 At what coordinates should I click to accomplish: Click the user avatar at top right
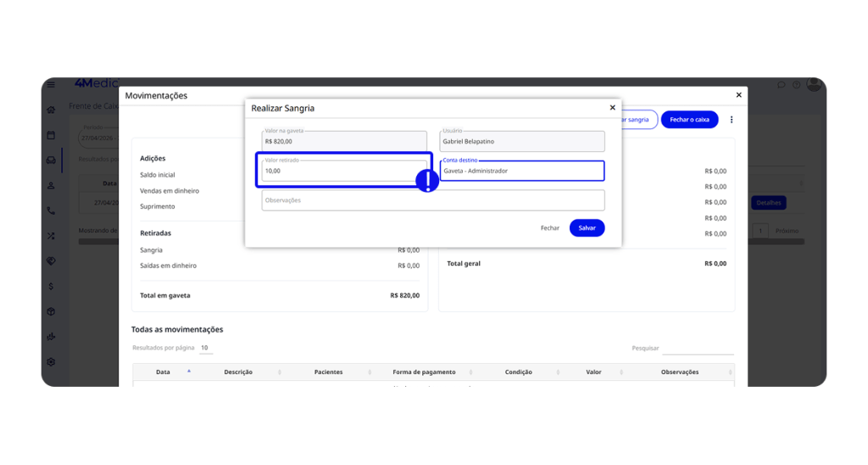[814, 85]
